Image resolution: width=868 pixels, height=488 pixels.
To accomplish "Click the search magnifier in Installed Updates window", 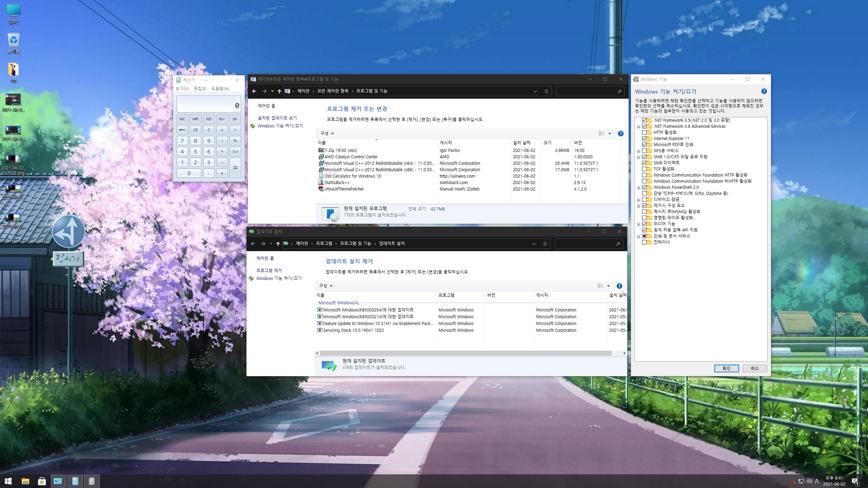I will [618, 244].
